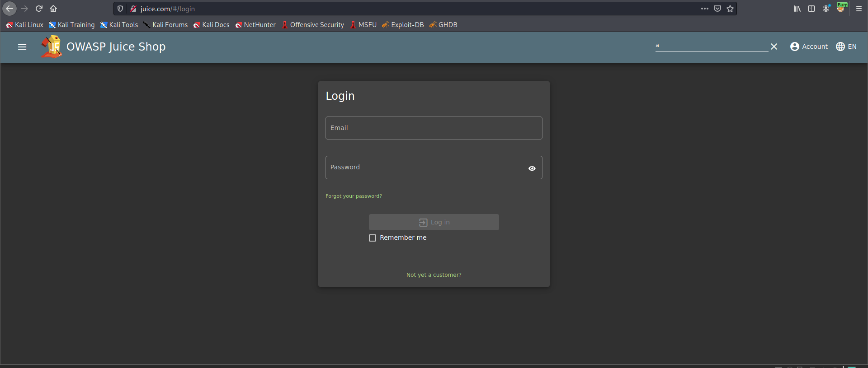This screenshot has height=368, width=868.
Task: Open the GHDB bookmark
Action: [x=443, y=25]
